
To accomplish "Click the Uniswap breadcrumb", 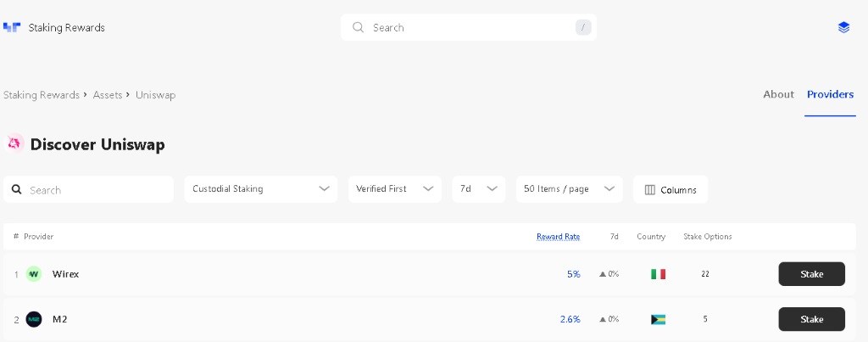I will [156, 95].
